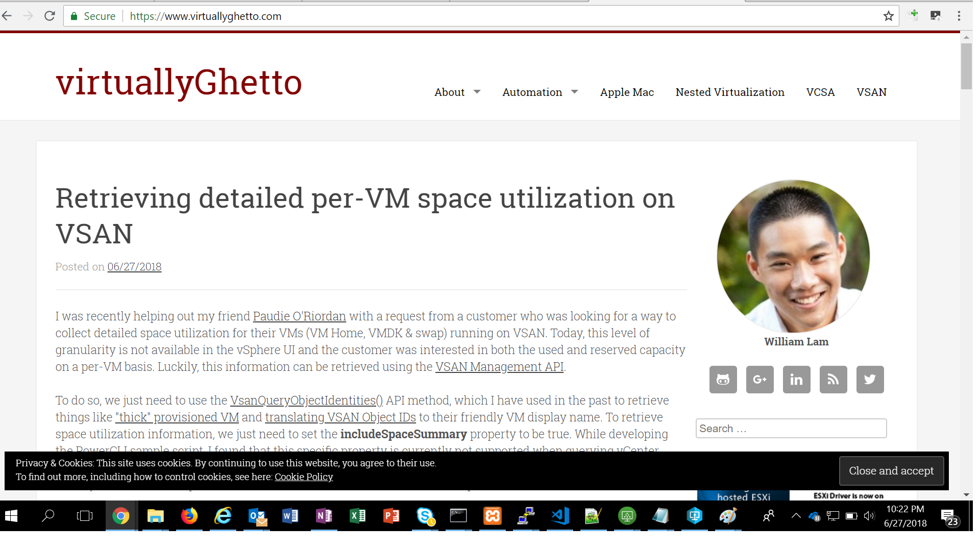Click William Lam's profile photo
The image size is (980, 551).
pyautogui.click(x=793, y=256)
